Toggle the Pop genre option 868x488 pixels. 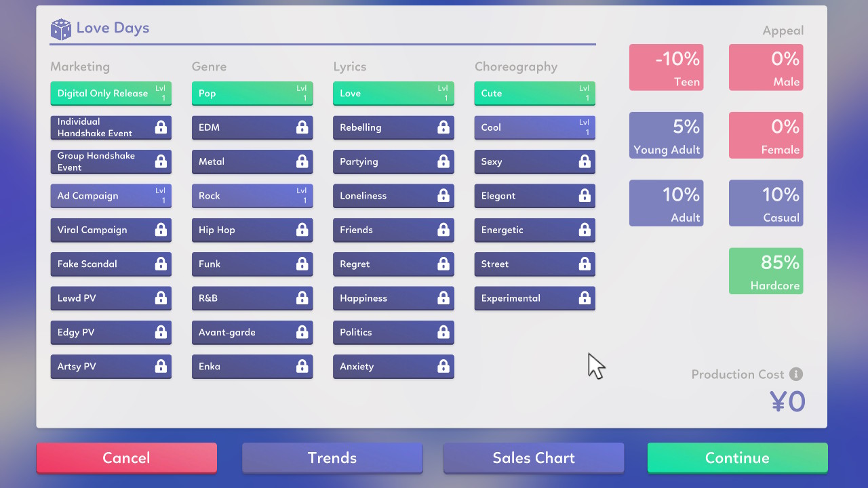point(252,94)
